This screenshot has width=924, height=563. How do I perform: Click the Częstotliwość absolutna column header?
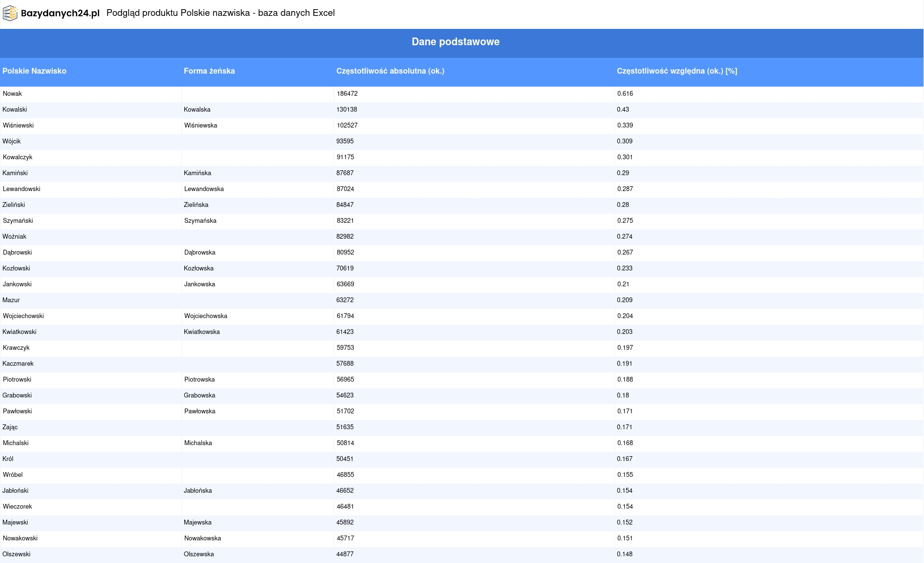point(390,71)
